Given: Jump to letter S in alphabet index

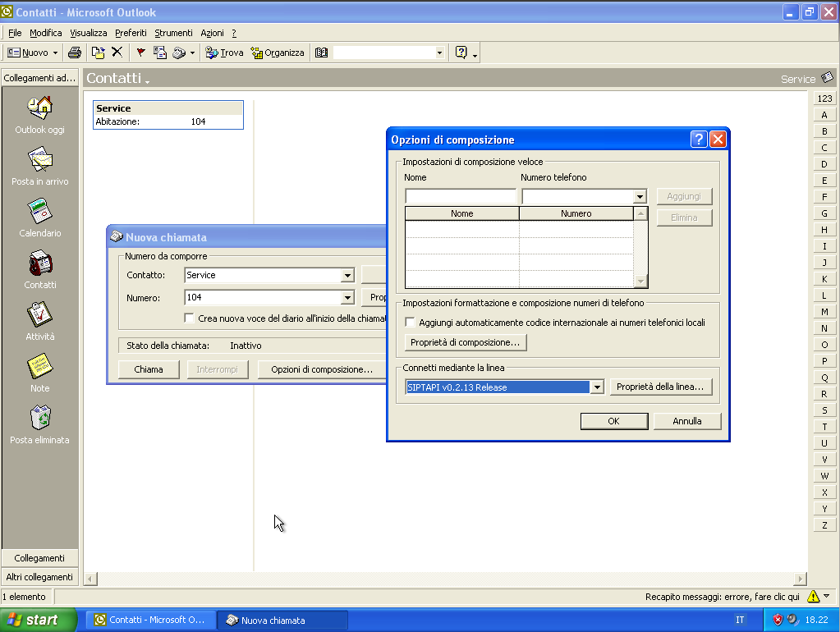Looking at the screenshot, I should pos(824,410).
